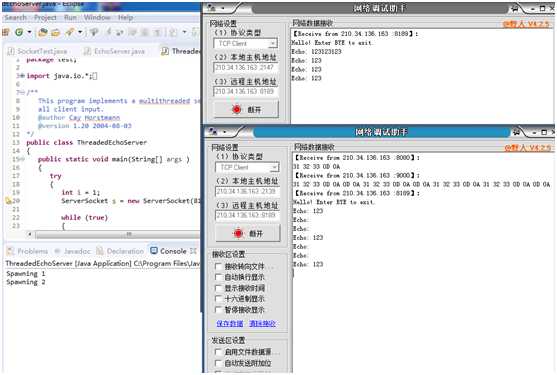
Task: Close the Console view with its X icon
Action: (x=193, y=251)
